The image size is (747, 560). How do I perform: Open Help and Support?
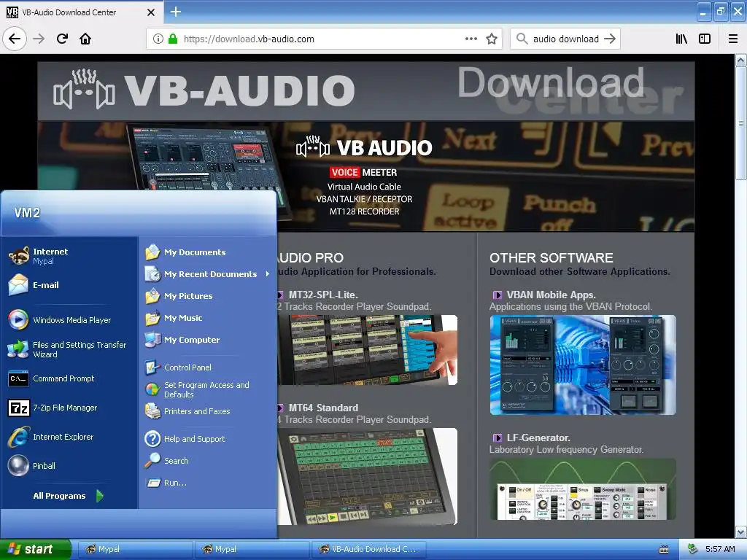coord(207,438)
